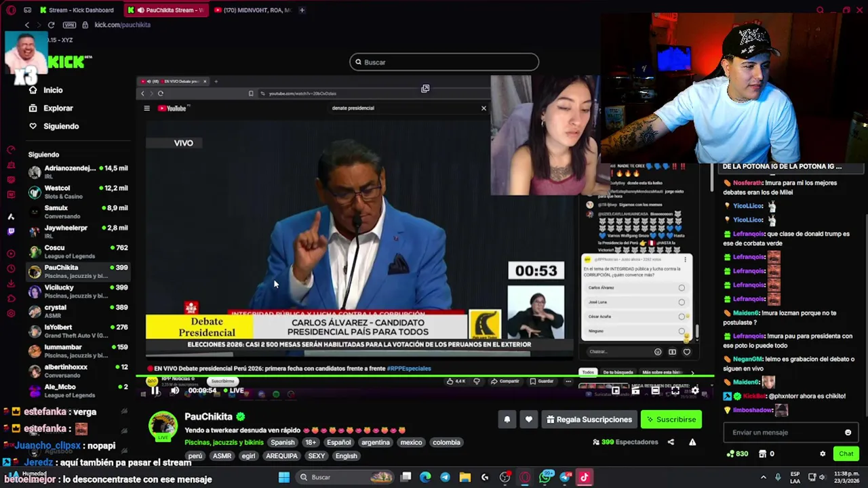Share the stream via share icon

click(671, 442)
